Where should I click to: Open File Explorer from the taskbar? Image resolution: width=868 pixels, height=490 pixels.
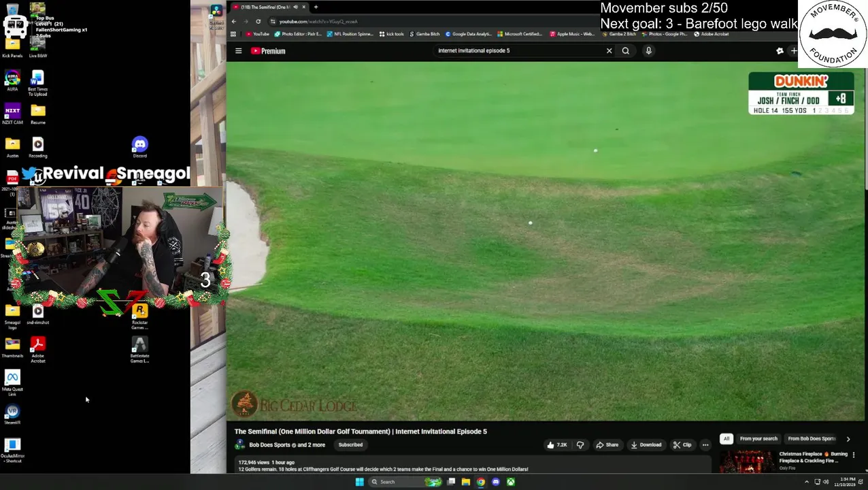click(465, 482)
